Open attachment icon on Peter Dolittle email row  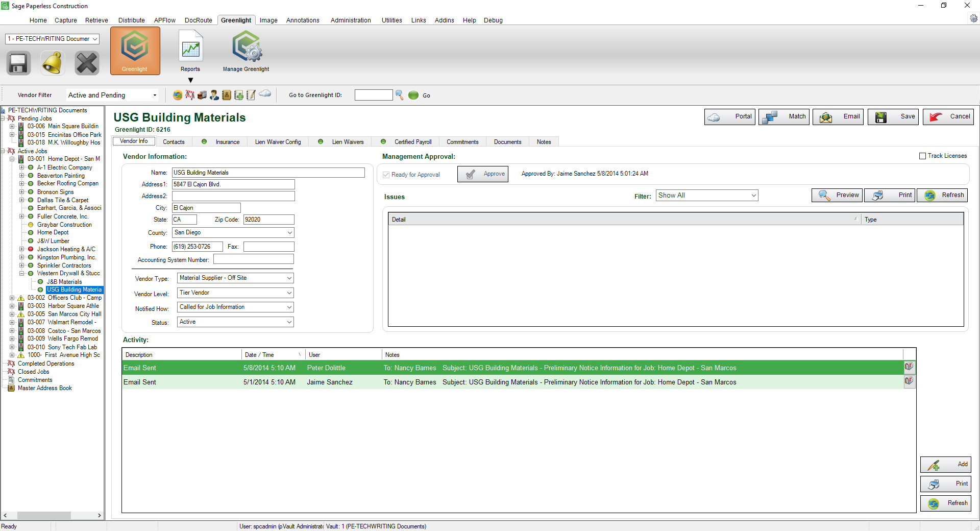[x=909, y=367]
